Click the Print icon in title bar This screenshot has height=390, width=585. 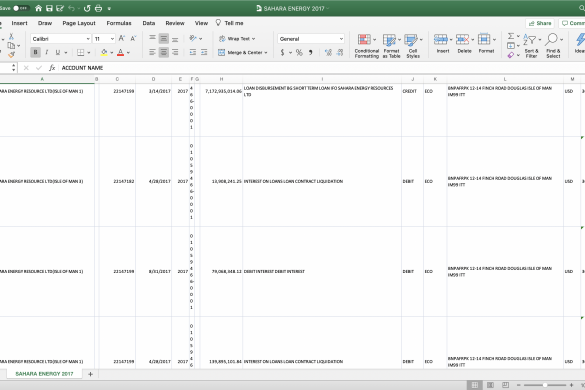98,8
